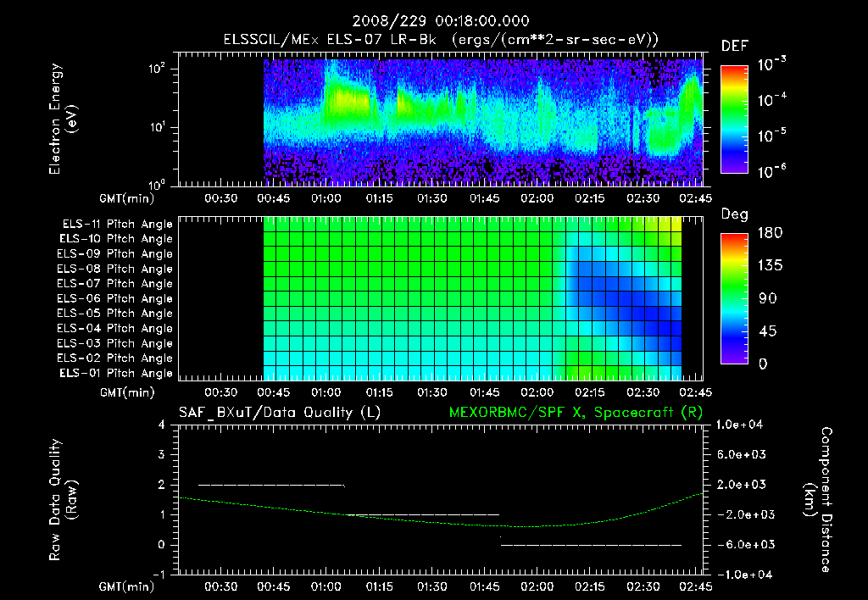
Task: Click the 1.0e+04 right axis tick label
Action: (x=739, y=425)
